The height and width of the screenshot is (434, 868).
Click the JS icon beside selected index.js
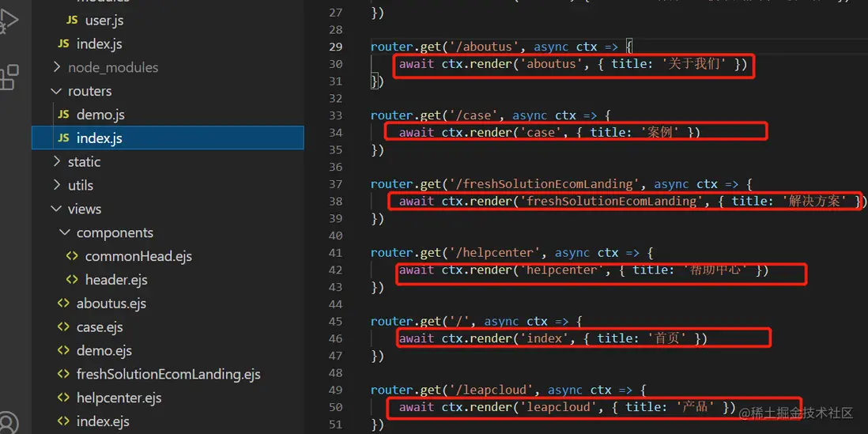[64, 138]
